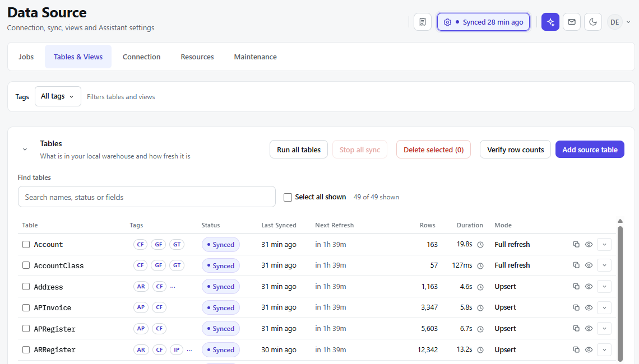Click duration clock icon for ARRegister

tap(480, 350)
